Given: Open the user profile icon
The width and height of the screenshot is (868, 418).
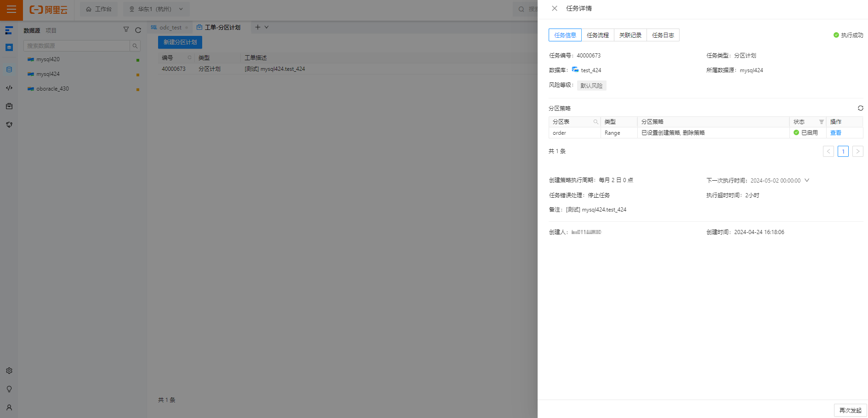Looking at the screenshot, I should 9,407.
